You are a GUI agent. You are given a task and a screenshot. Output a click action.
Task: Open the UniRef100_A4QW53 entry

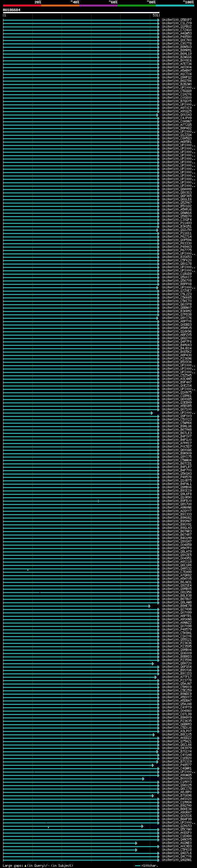177,33
